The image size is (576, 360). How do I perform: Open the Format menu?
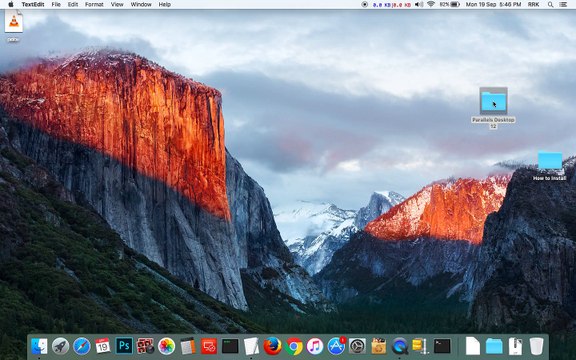click(94, 4)
